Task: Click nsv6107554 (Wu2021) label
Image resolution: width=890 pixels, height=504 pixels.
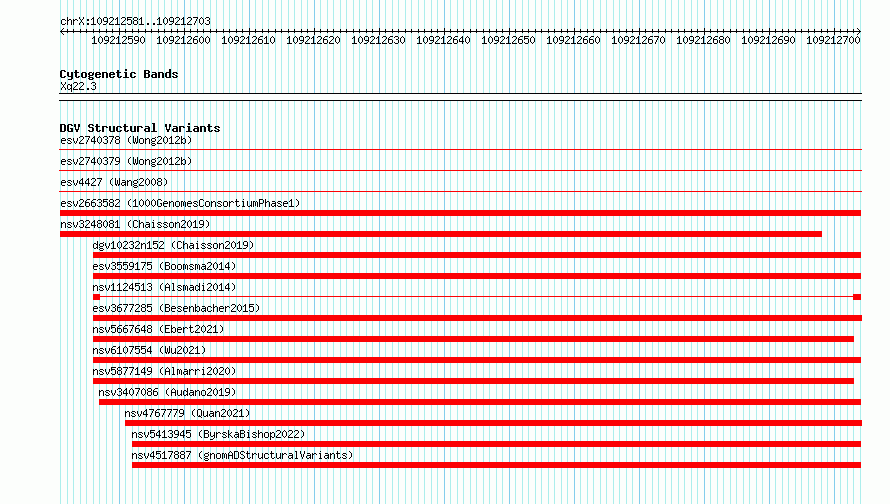Action: [x=149, y=350]
